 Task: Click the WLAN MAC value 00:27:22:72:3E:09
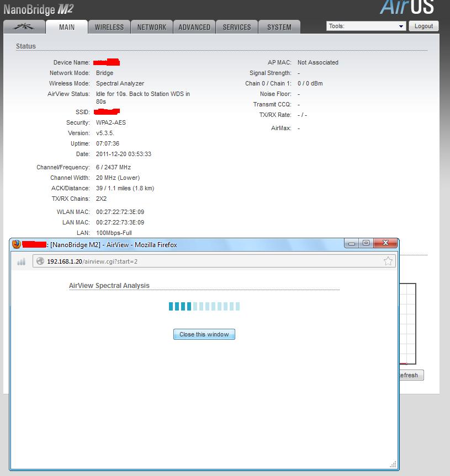click(120, 212)
